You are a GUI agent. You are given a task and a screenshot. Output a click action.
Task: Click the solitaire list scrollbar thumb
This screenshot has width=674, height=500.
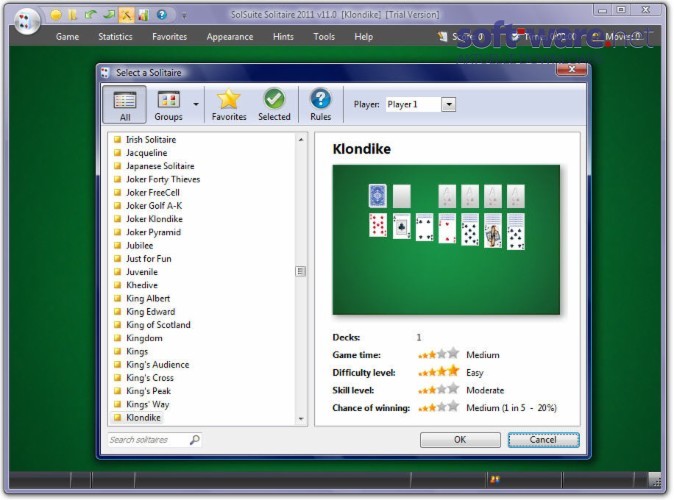(301, 271)
